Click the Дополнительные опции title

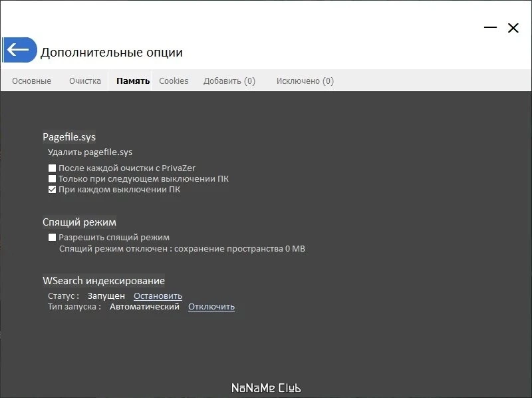(112, 53)
